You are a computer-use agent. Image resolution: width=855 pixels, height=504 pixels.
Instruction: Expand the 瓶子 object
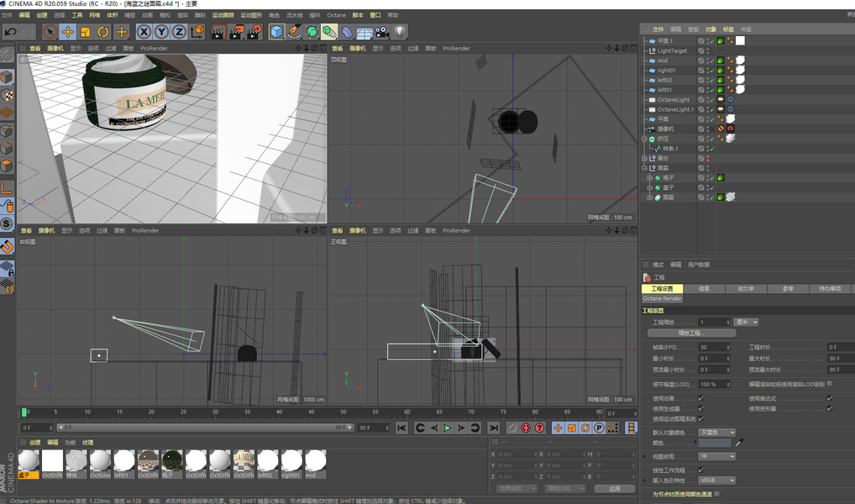point(649,178)
